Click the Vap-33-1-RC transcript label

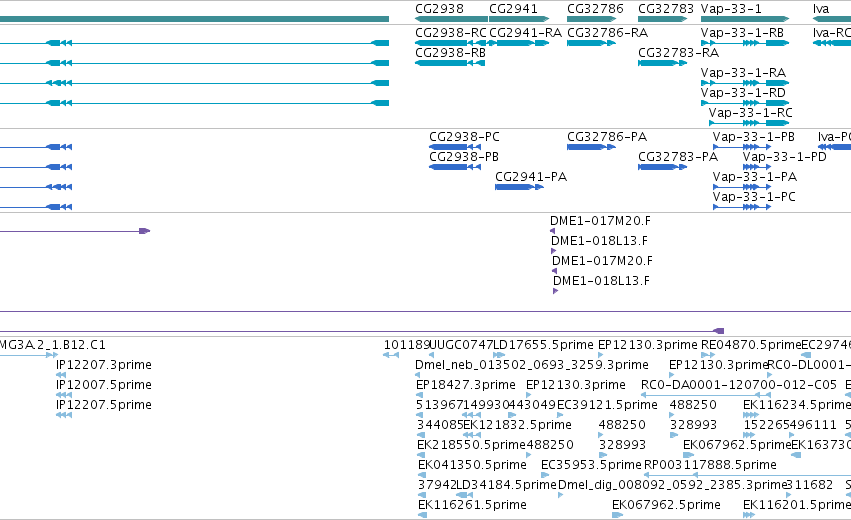click(751, 113)
